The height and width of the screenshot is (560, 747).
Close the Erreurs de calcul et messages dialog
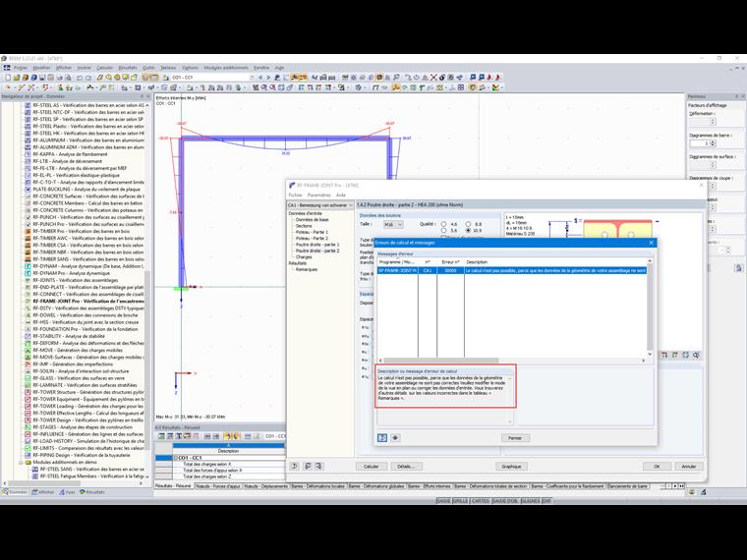point(652,243)
